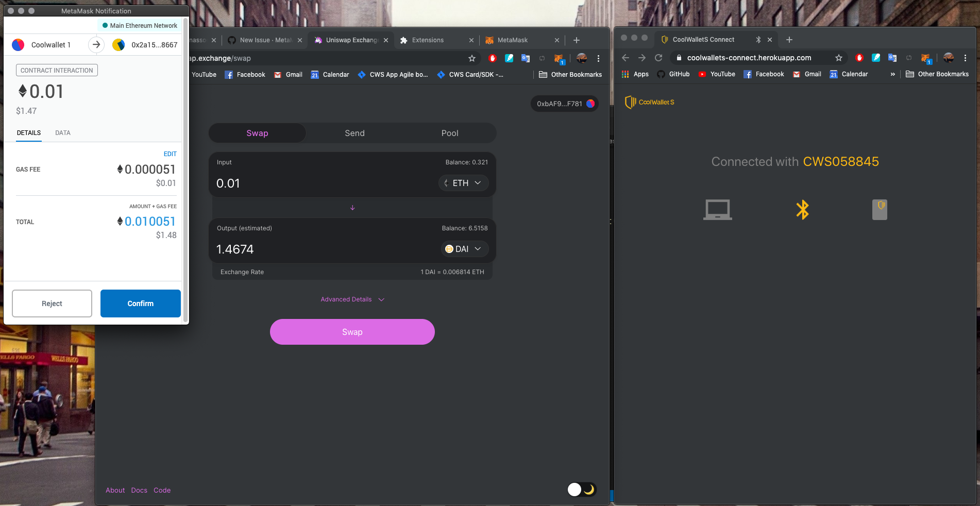Image resolution: width=980 pixels, height=506 pixels.
Task: Open the Pool tab in Uniswap
Action: 450,133
